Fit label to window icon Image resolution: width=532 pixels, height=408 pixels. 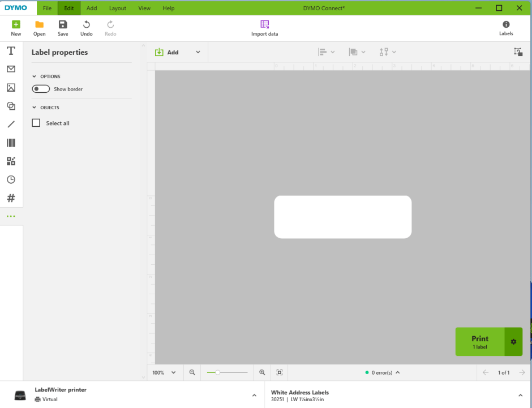click(x=279, y=372)
